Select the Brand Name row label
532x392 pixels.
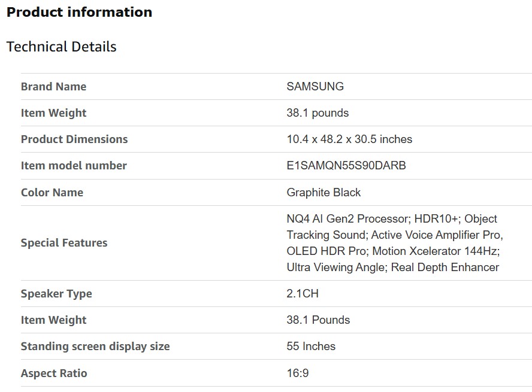point(53,87)
